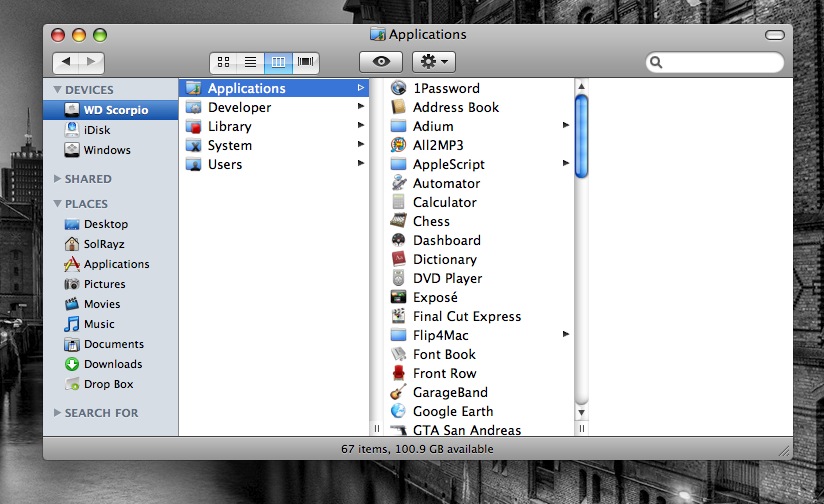Switch to icon view
Screen dimensions: 824x504
pos(223,62)
